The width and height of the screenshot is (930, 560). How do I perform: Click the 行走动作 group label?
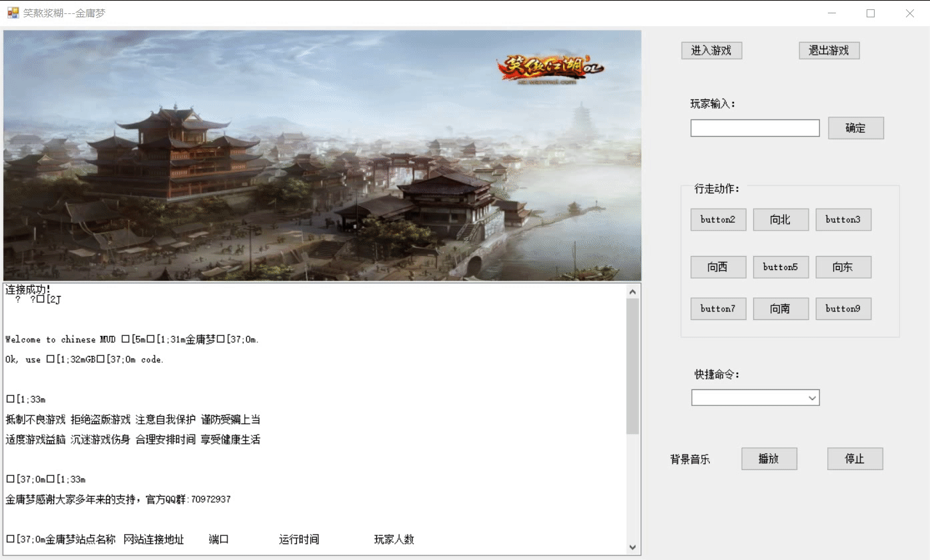717,189
